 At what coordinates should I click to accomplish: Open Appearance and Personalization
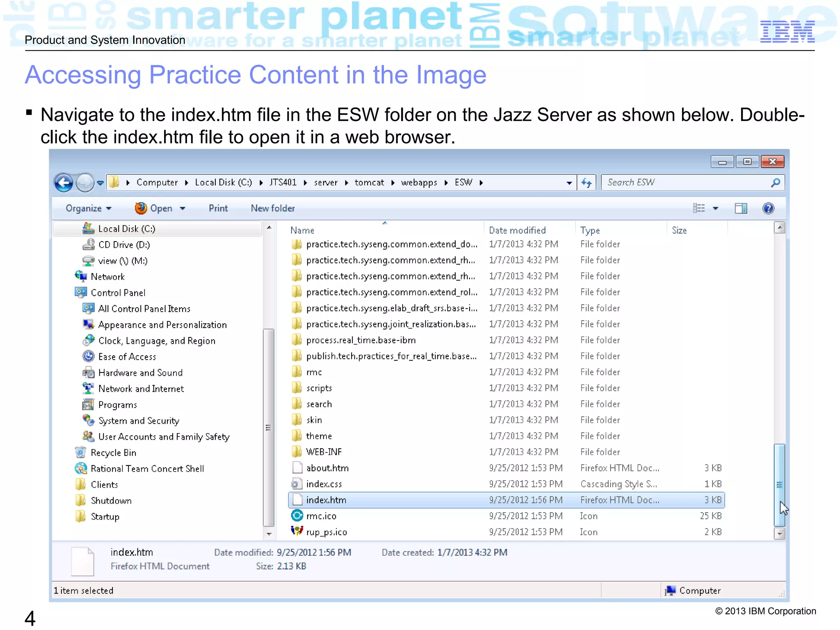pyautogui.click(x=162, y=325)
